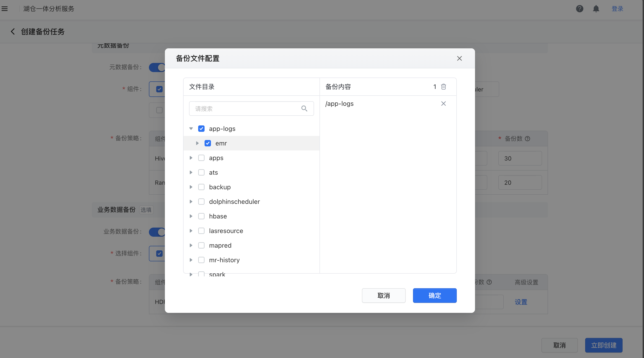Check the ats folder checkbox

pyautogui.click(x=201, y=172)
